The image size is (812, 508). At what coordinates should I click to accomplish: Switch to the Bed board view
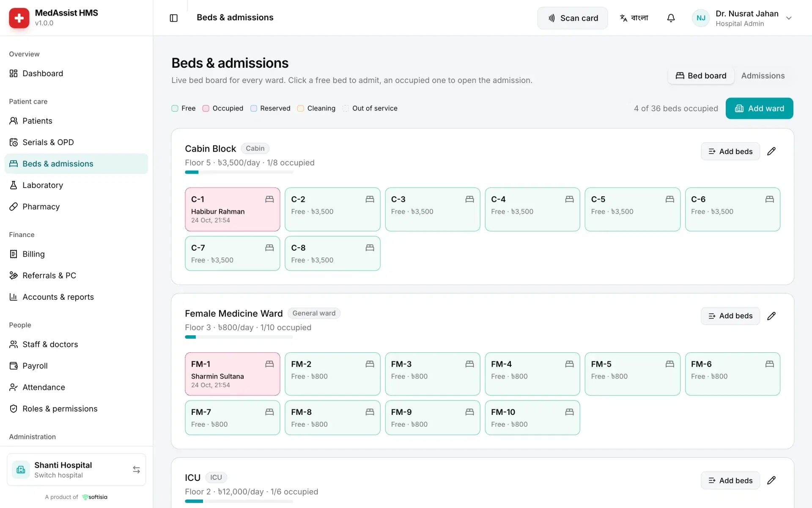701,76
